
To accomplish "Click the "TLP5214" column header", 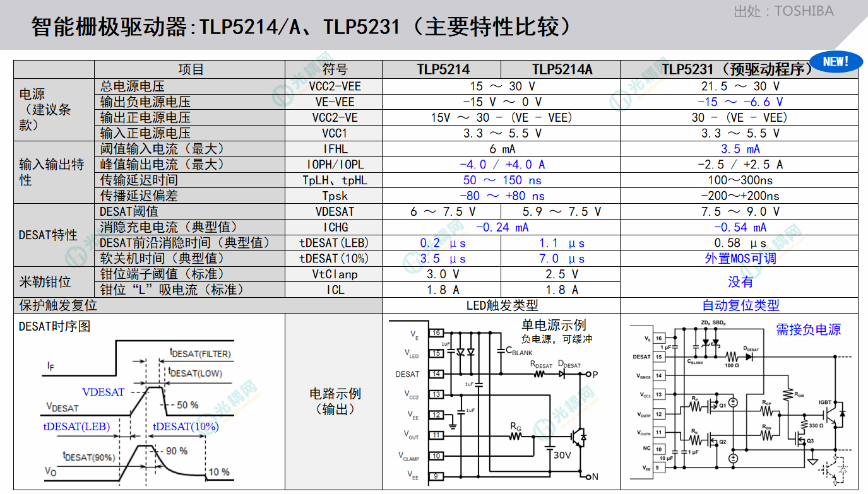I will coord(442,69).
